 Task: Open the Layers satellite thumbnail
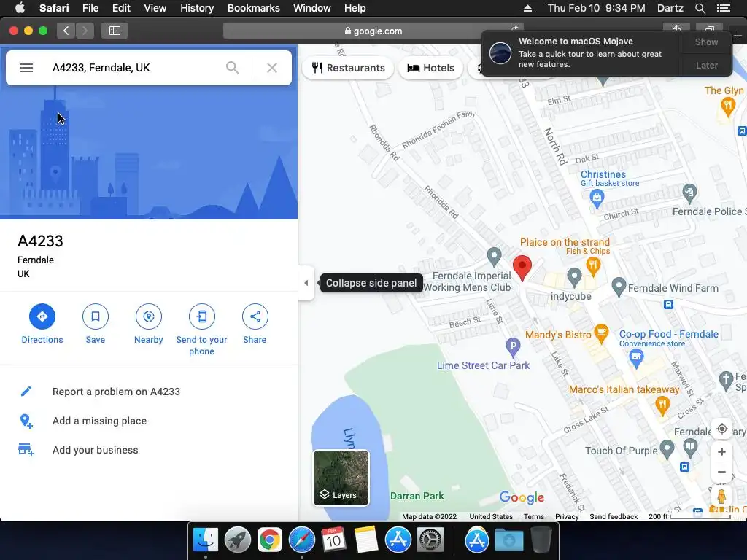point(341,478)
